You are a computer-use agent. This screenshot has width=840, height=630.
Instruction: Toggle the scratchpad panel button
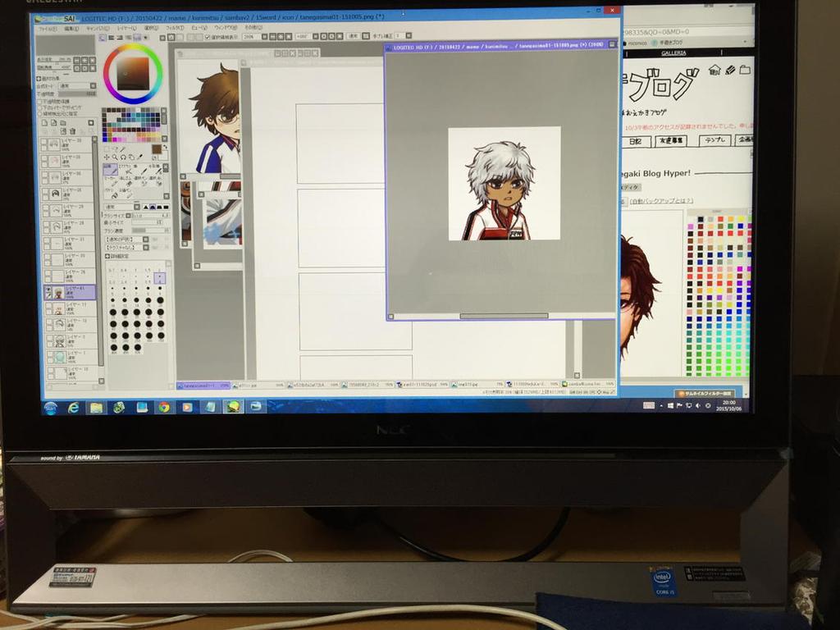[146, 38]
